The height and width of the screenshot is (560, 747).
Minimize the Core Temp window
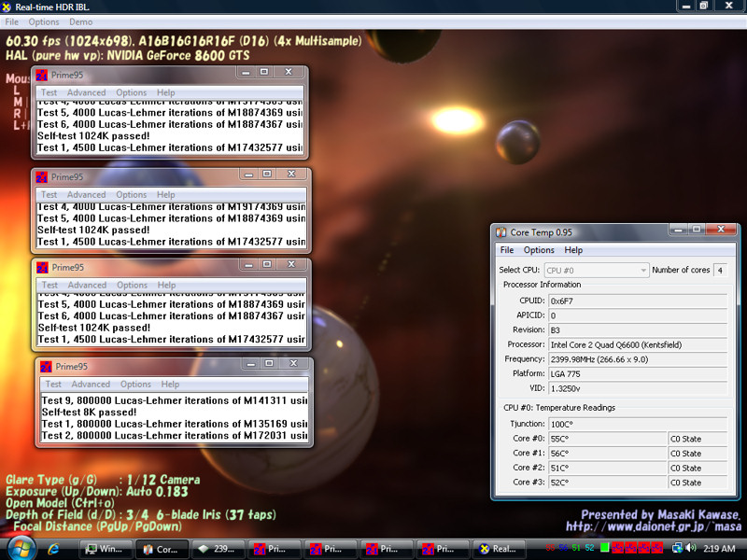tap(679, 230)
